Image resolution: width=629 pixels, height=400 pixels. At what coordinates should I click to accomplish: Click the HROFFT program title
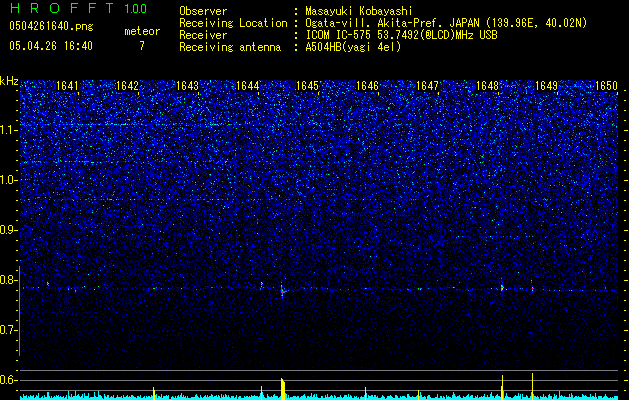(x=62, y=8)
